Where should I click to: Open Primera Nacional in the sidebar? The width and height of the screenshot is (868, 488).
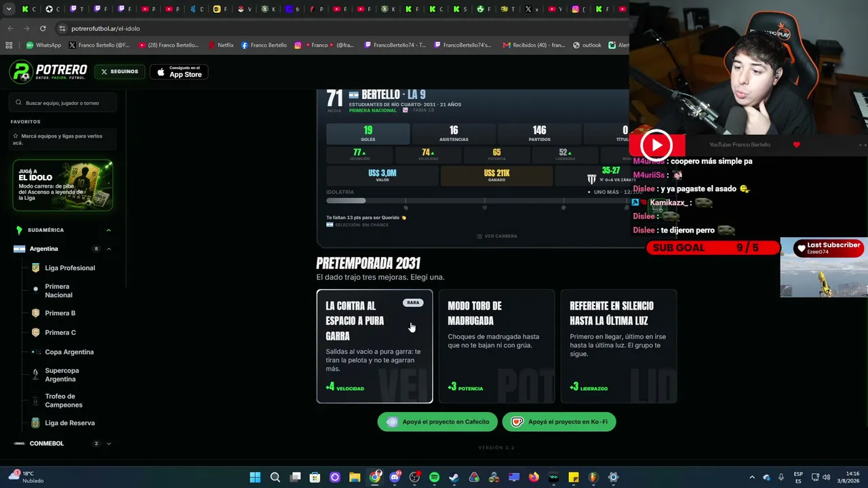(x=58, y=291)
